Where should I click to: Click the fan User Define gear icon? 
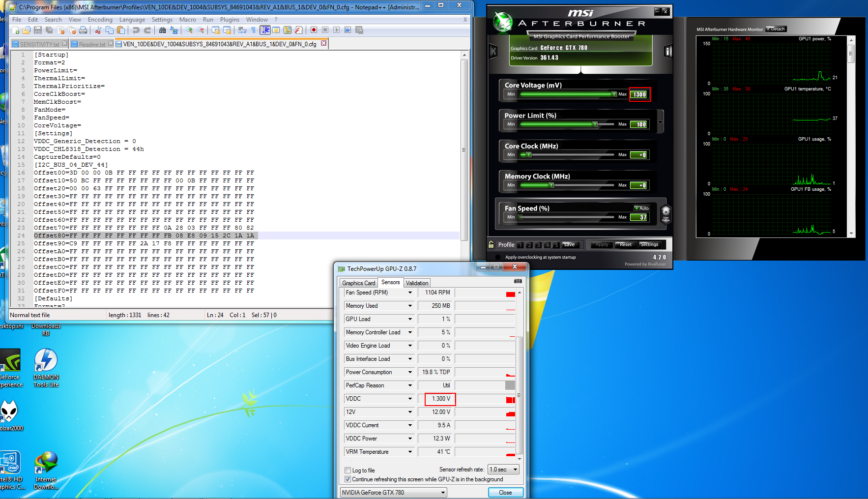(x=665, y=213)
